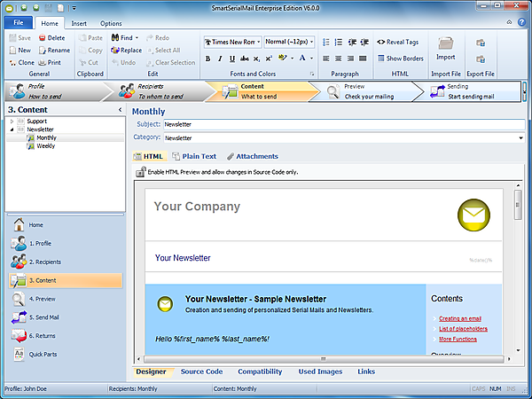The width and height of the screenshot is (532, 399).
Task: Insert a bulleted list
Action: click(326, 42)
